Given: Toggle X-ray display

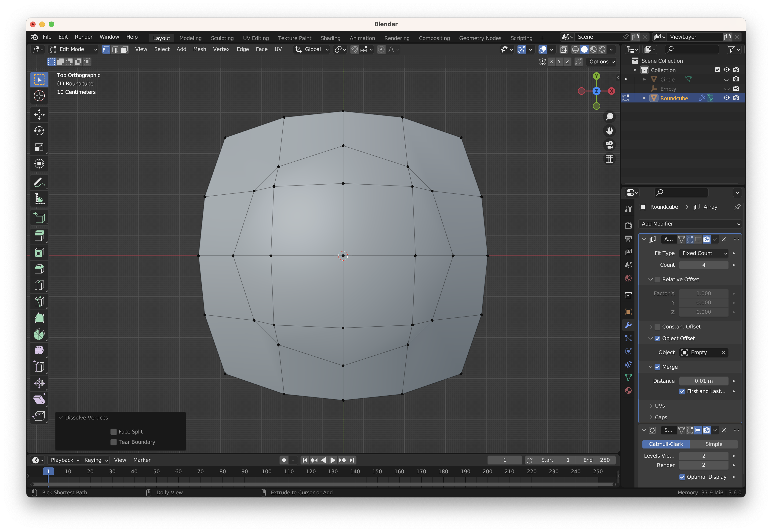Looking at the screenshot, I should [564, 49].
